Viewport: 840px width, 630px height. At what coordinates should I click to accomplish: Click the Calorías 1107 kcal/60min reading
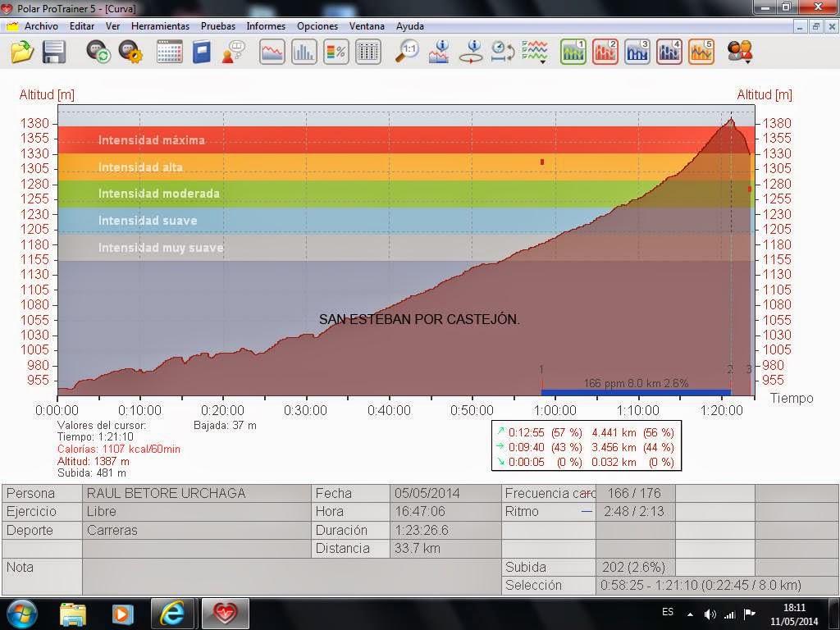tap(119, 449)
